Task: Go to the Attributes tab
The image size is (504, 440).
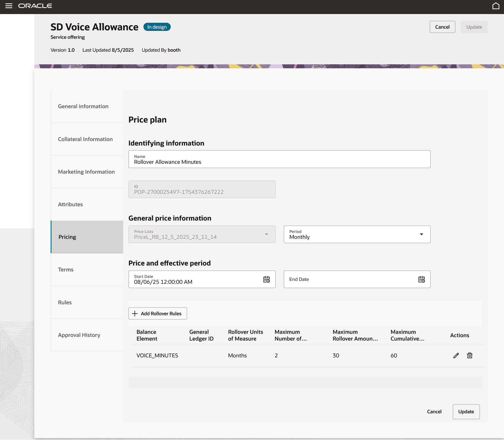Action: coord(70,204)
